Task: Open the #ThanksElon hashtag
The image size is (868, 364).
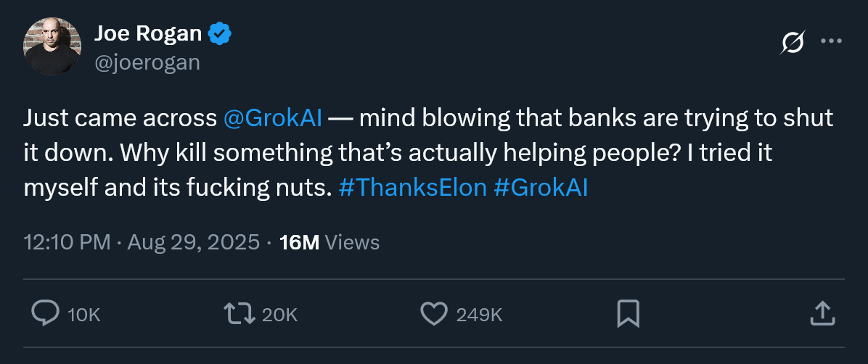Action: point(412,187)
